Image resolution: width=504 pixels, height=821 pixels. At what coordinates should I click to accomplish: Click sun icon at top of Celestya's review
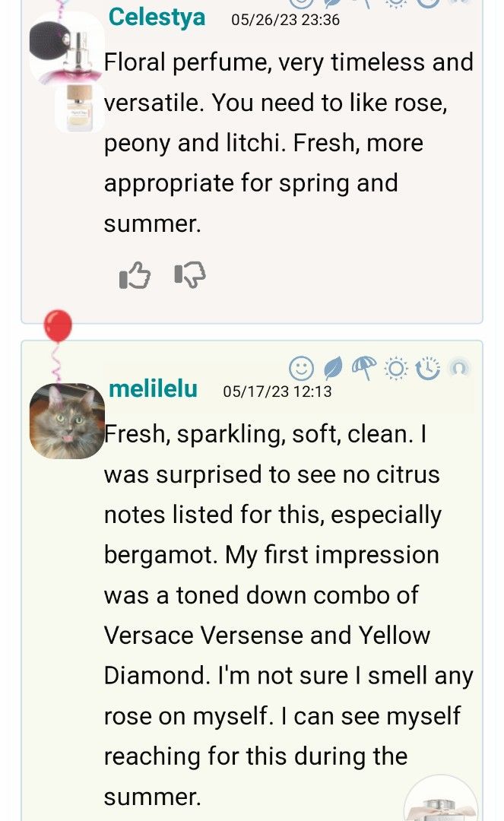(396, 2)
